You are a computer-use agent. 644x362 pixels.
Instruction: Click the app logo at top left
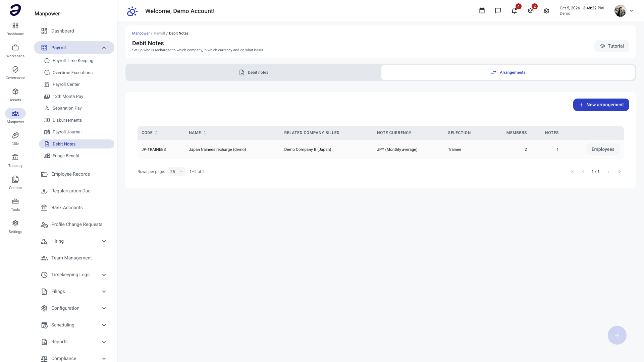pyautogui.click(x=15, y=10)
